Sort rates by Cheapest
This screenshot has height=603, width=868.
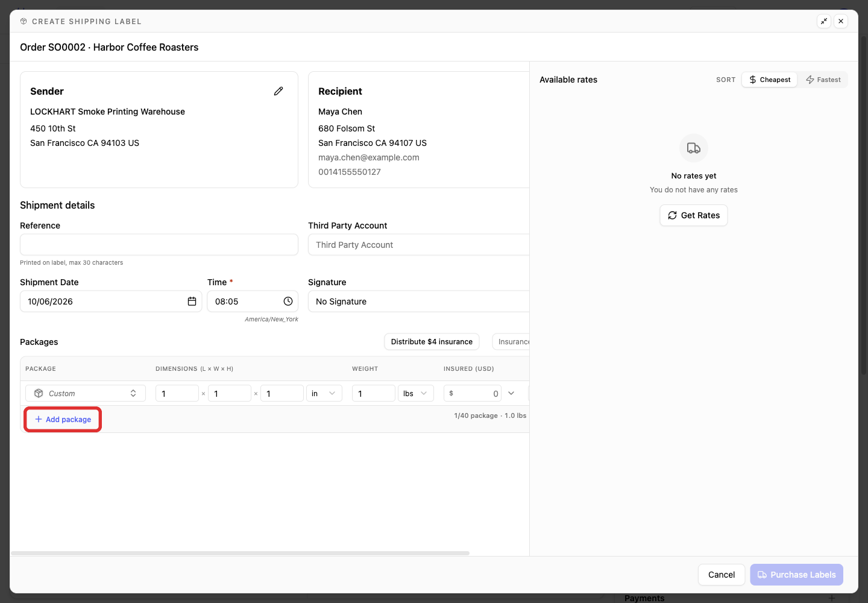770,80
